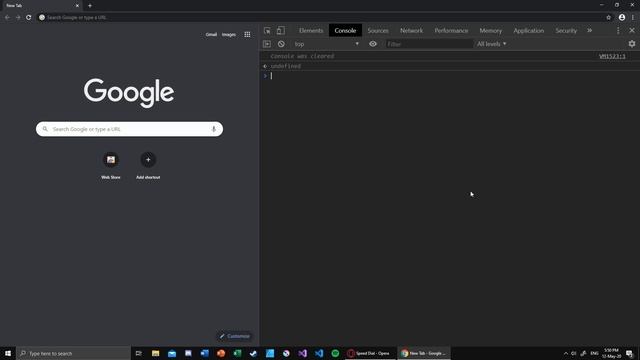Click the live expression eye icon
The image size is (640, 360).
pos(373,44)
